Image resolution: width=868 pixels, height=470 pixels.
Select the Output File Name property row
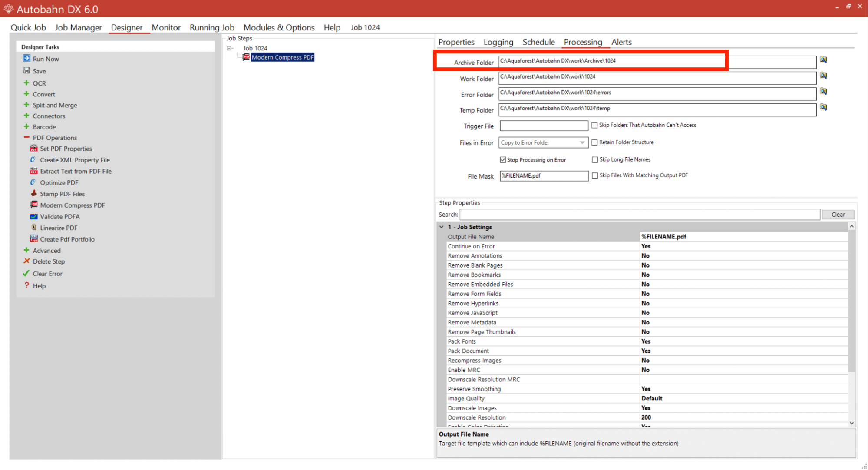647,237
